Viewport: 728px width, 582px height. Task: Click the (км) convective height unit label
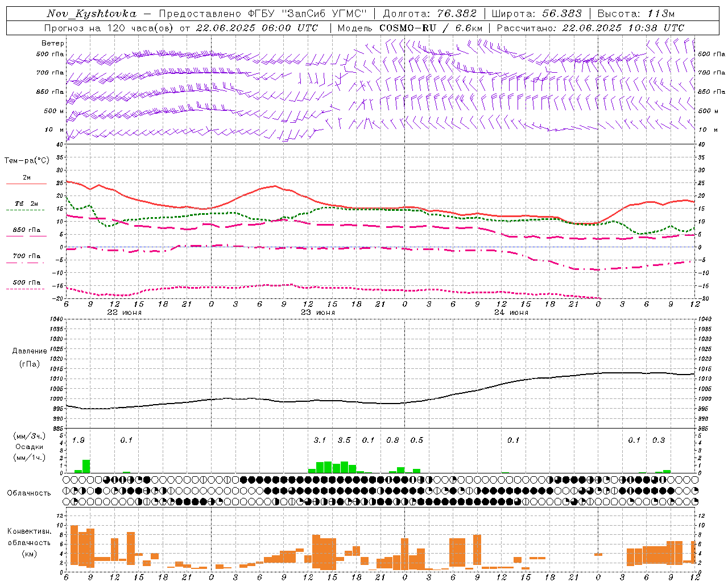click(30, 554)
